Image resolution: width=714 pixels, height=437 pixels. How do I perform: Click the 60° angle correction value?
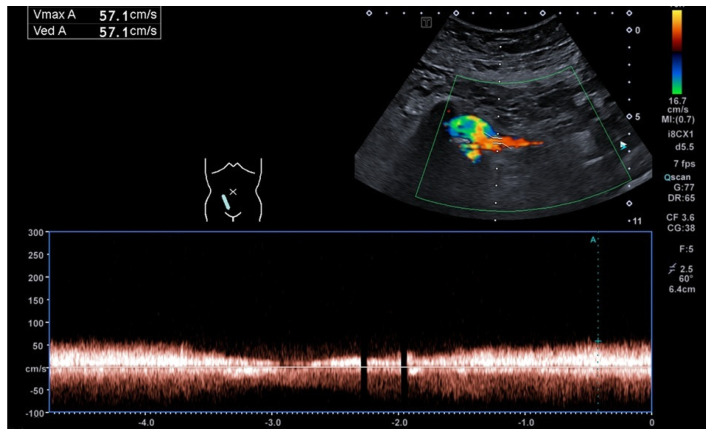685,279
